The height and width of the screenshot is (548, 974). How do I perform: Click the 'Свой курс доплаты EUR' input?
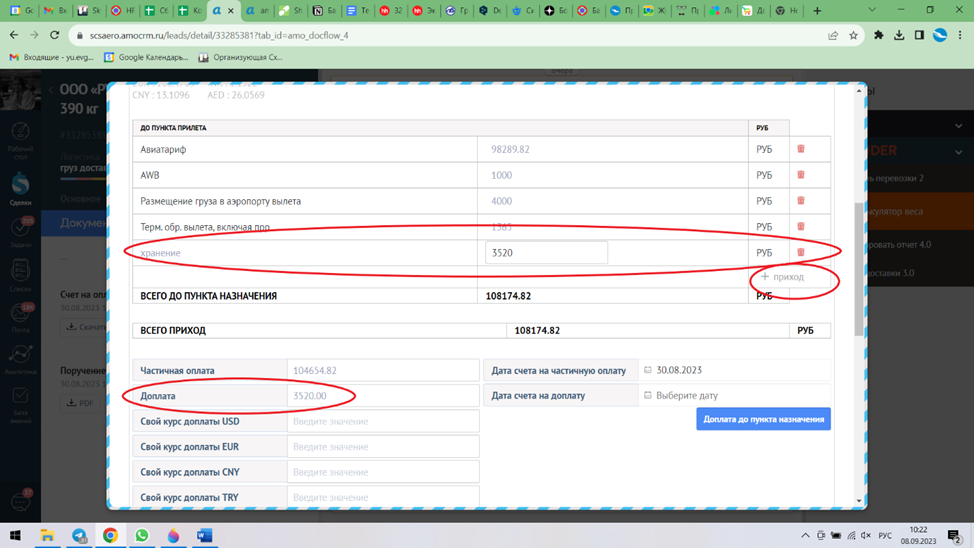tap(382, 447)
